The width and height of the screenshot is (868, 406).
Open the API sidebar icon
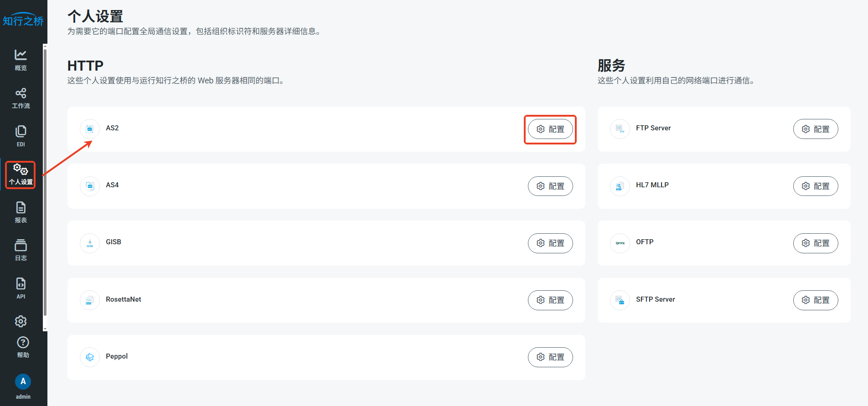pos(21,288)
